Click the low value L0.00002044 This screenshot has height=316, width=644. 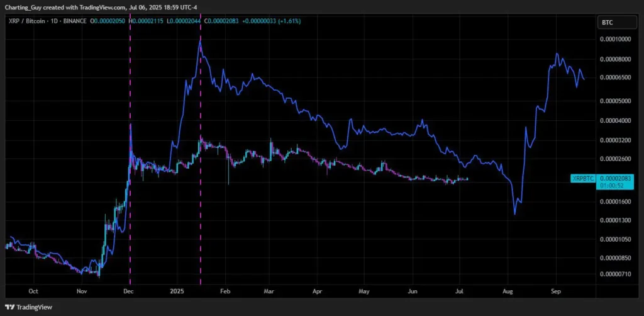[x=184, y=21]
